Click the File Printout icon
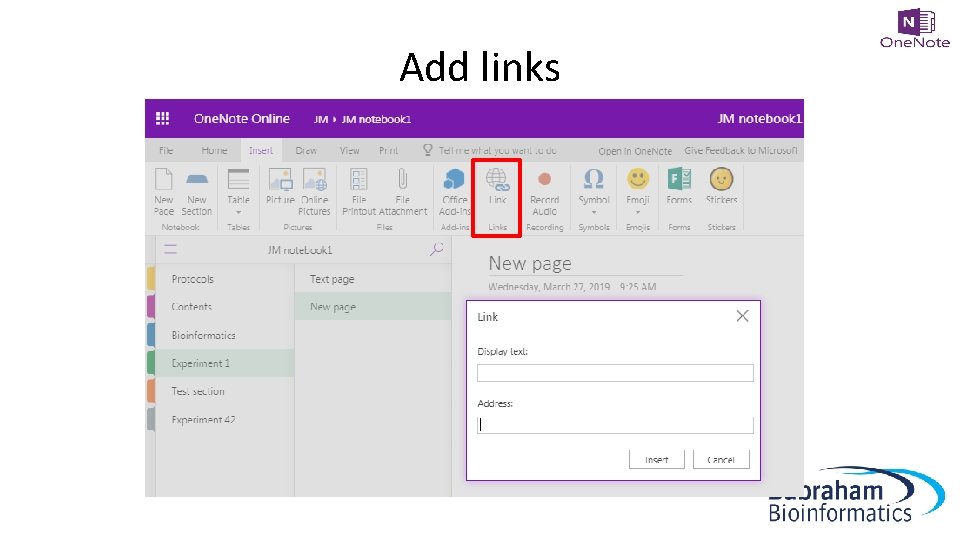 tap(359, 179)
